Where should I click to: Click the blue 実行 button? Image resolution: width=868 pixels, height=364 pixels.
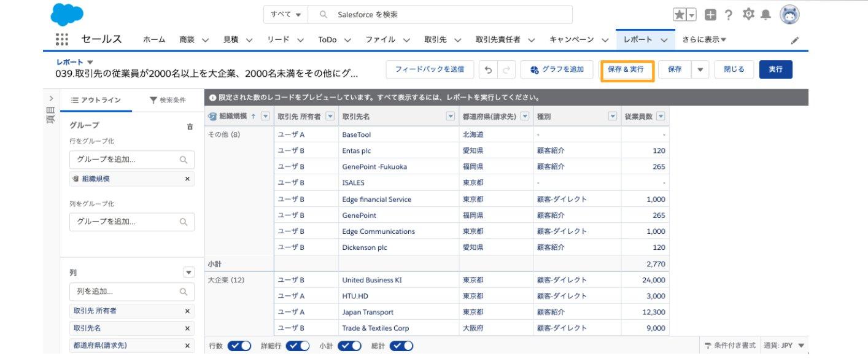[775, 69]
